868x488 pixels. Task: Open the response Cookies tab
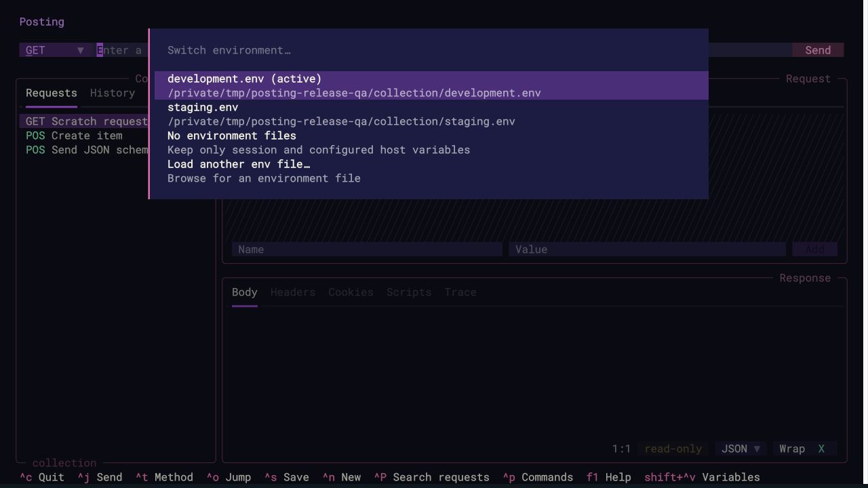point(351,292)
